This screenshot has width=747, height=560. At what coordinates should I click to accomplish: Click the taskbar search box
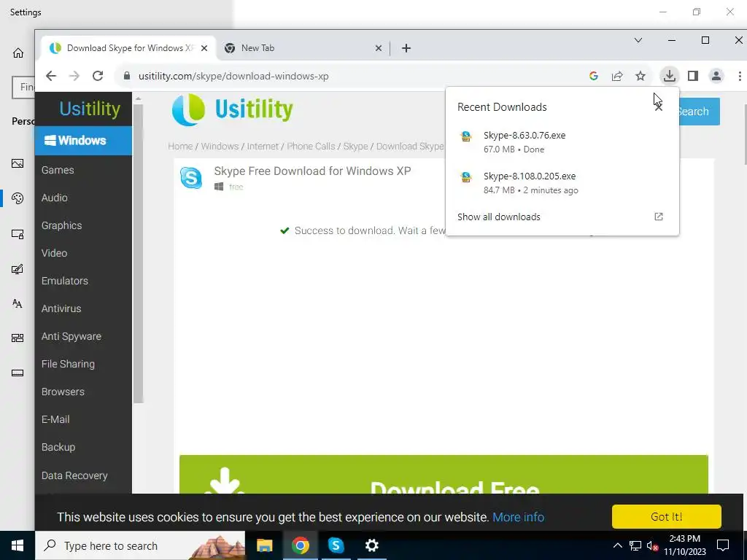click(x=140, y=545)
